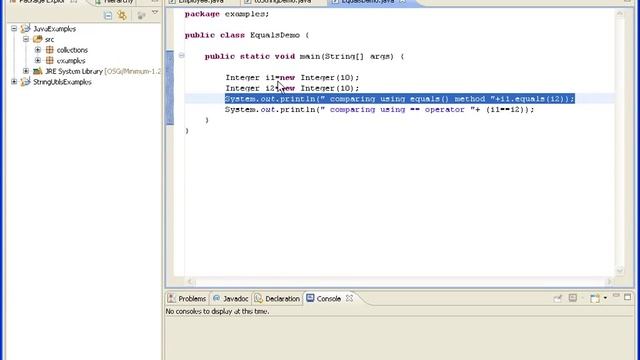The height and width of the screenshot is (360, 640).
Task: Click 'No consoles to display' message
Action: pyautogui.click(x=217, y=311)
